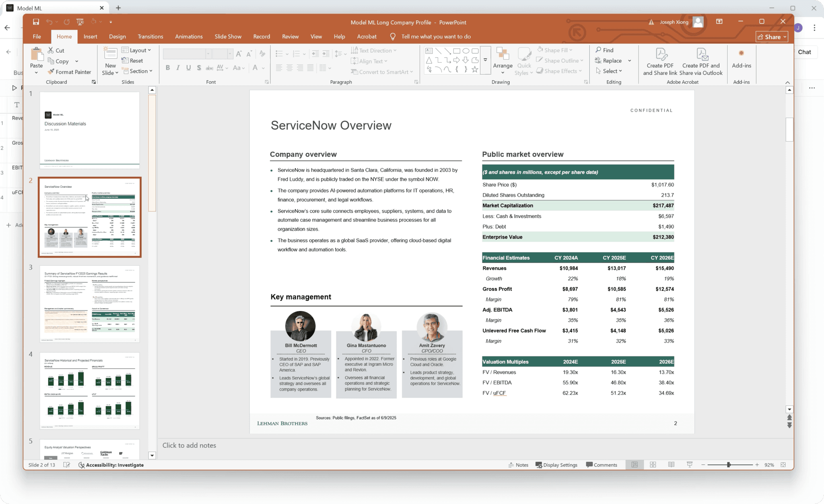This screenshot has width=824, height=504.
Task: Toggle the Notes pane in status bar
Action: coord(518,465)
